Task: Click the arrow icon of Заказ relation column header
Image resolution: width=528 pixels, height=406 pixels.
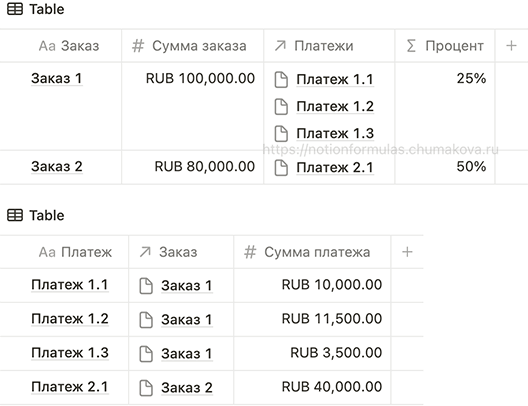Action: [x=145, y=252]
